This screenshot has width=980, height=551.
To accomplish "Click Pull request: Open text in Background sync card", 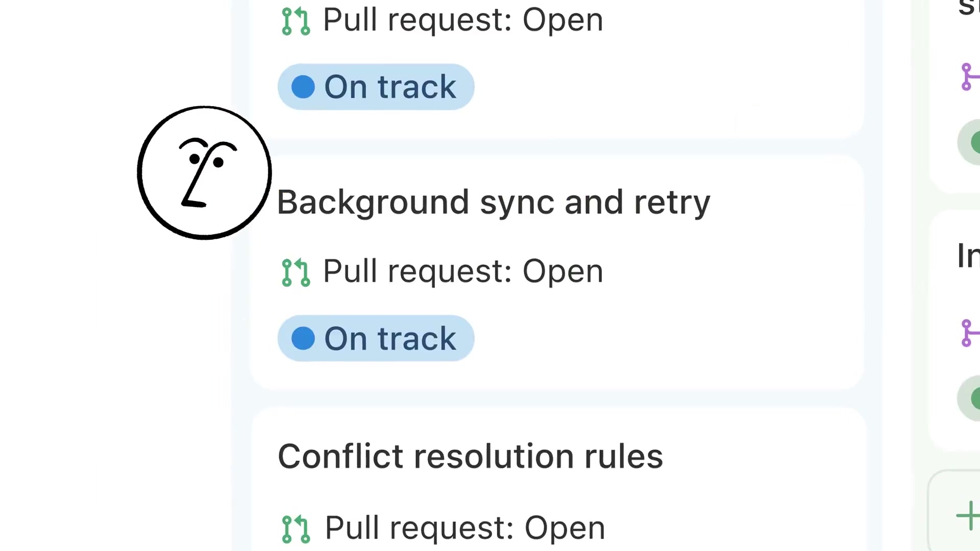I will coord(462,271).
